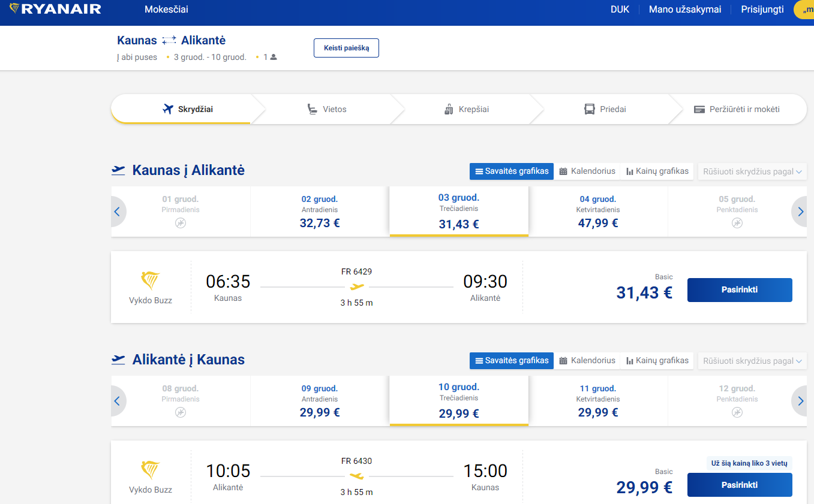The height and width of the screenshot is (504, 814).
Task: Click Pasirinkti for the 31,43 € flight
Action: [739, 290]
